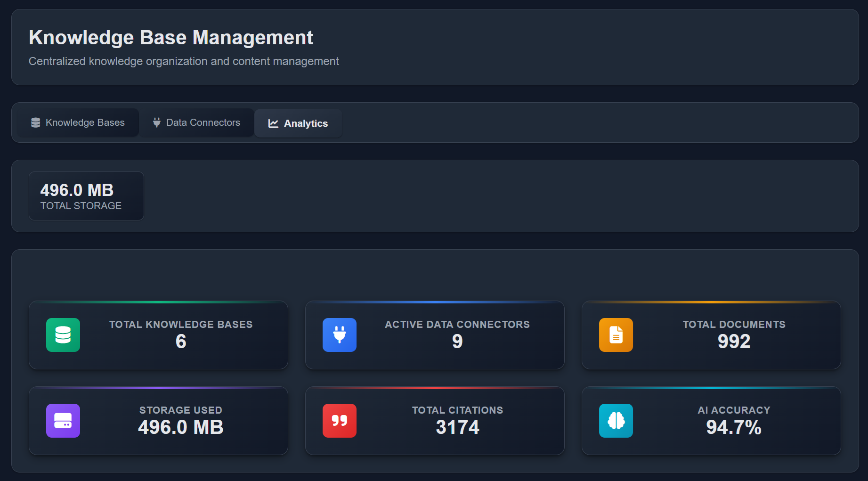
Task: Click the teal brain icon
Action: coord(616,421)
